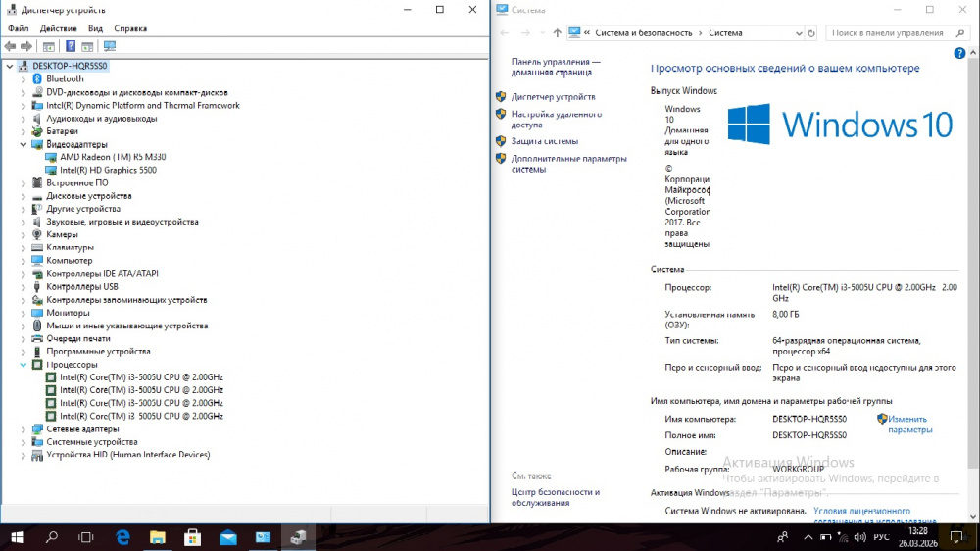Select the AMD Radeon R5 M330 adapter
Image resolution: width=980 pixels, height=551 pixels.
point(112,157)
